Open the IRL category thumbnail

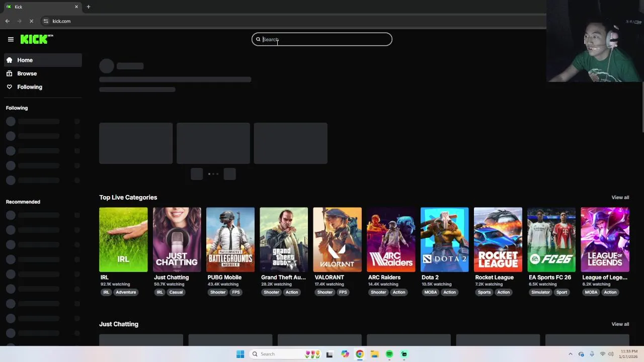point(123,239)
